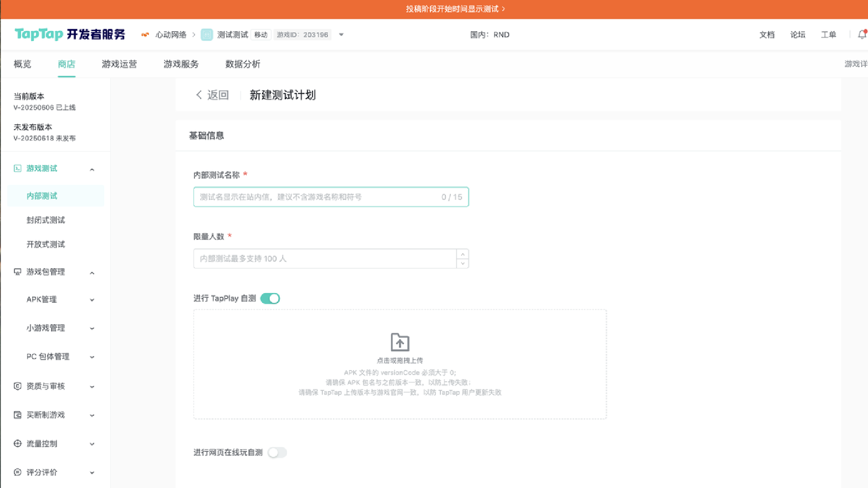Click the 买断制游戏 sidebar icon

click(18, 415)
